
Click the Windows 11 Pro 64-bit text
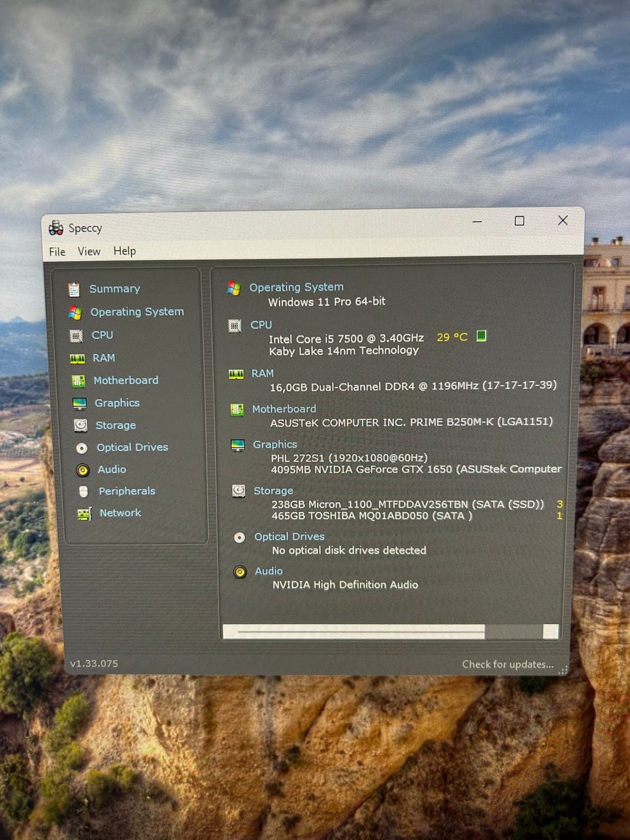[327, 302]
